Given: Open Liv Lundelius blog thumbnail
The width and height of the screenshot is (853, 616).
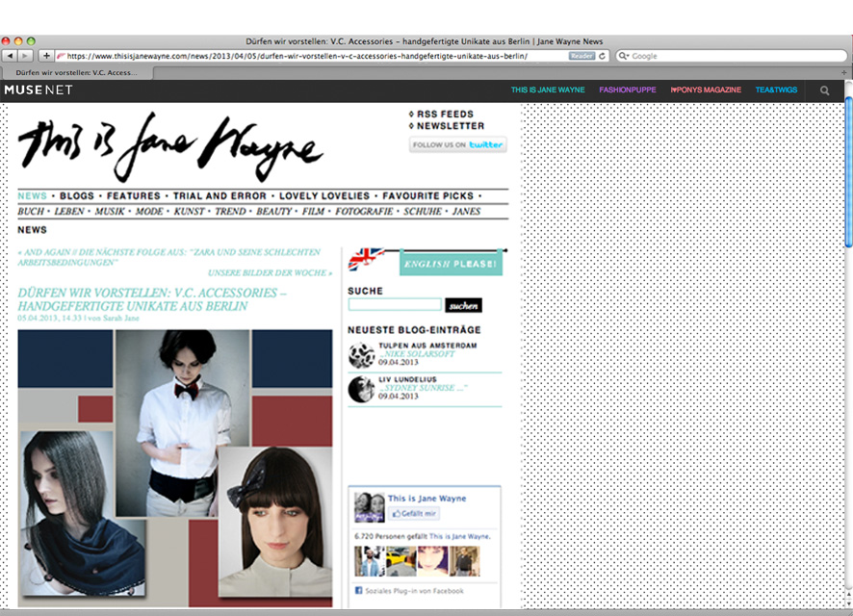Looking at the screenshot, I should click(361, 389).
